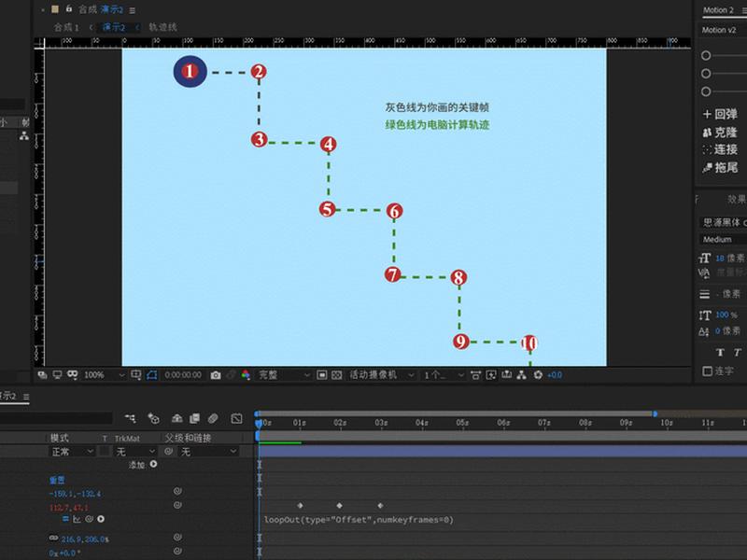Image resolution: width=747 pixels, height=560 pixels.
Task: Select the first position keyframe diamond
Action: click(x=300, y=505)
